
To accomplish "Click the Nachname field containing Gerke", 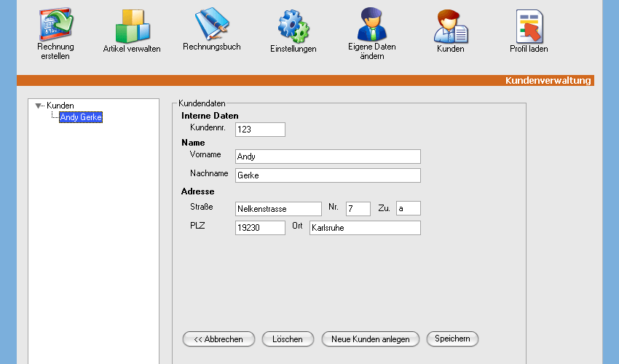I will pyautogui.click(x=328, y=175).
